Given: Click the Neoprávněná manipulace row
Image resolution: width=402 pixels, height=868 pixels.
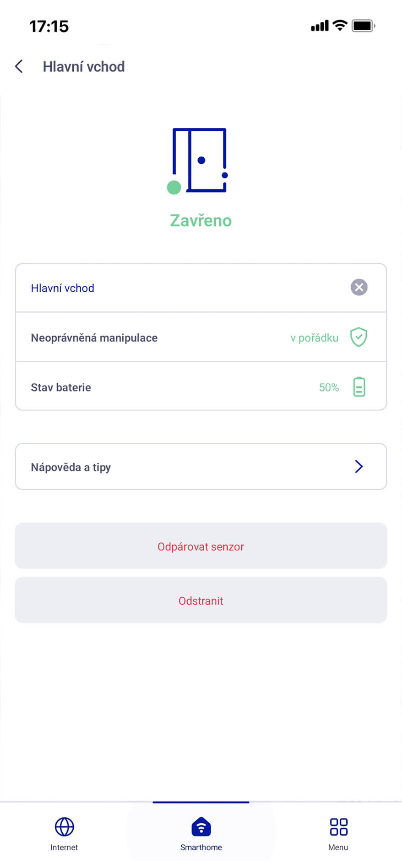Looking at the screenshot, I should [x=137, y=338].
